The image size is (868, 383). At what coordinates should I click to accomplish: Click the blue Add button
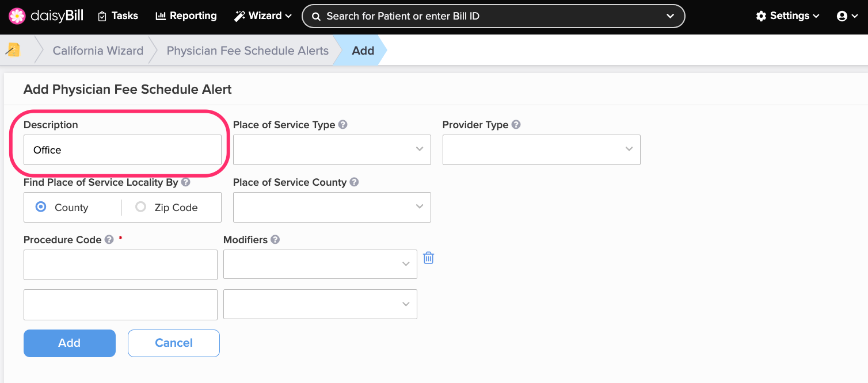tap(70, 343)
